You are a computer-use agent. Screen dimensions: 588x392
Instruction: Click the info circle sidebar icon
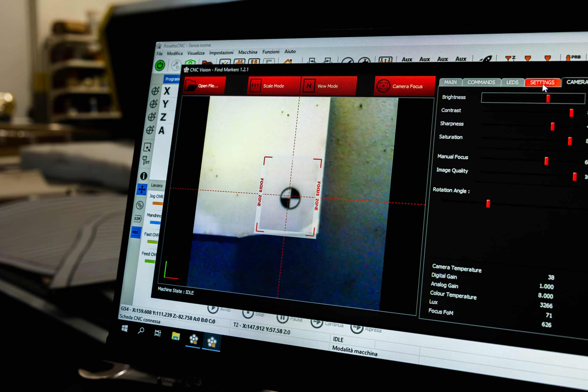coord(144,176)
